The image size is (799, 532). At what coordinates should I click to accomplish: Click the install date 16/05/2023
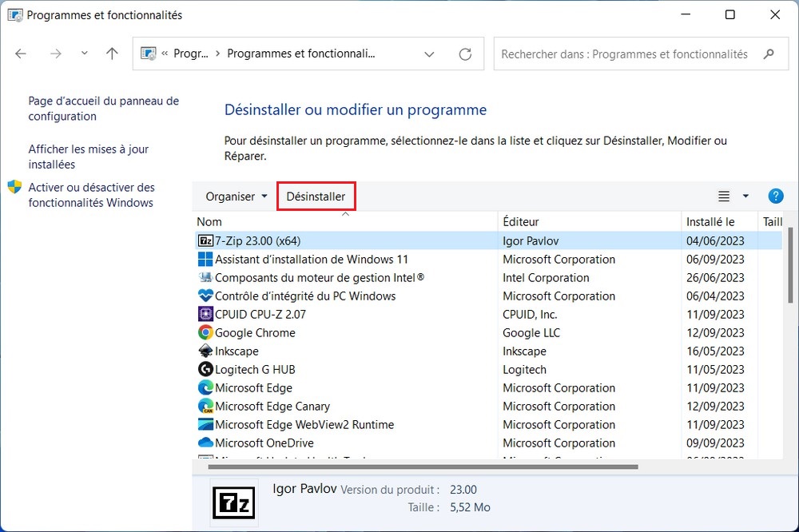coord(715,351)
